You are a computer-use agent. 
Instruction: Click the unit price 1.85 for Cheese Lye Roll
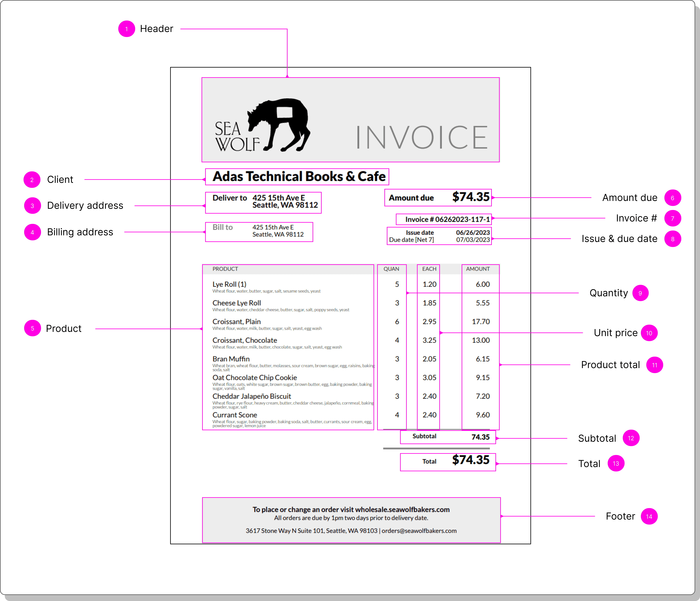(x=429, y=303)
